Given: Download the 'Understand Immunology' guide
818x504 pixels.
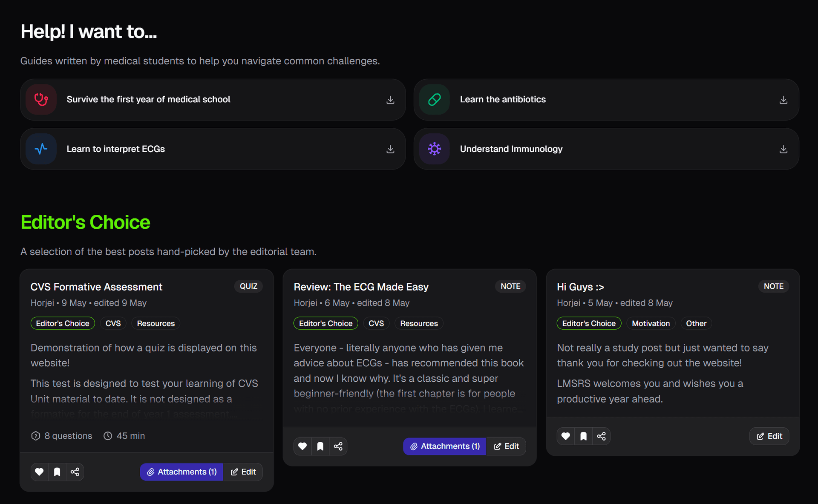Looking at the screenshot, I should (x=783, y=149).
